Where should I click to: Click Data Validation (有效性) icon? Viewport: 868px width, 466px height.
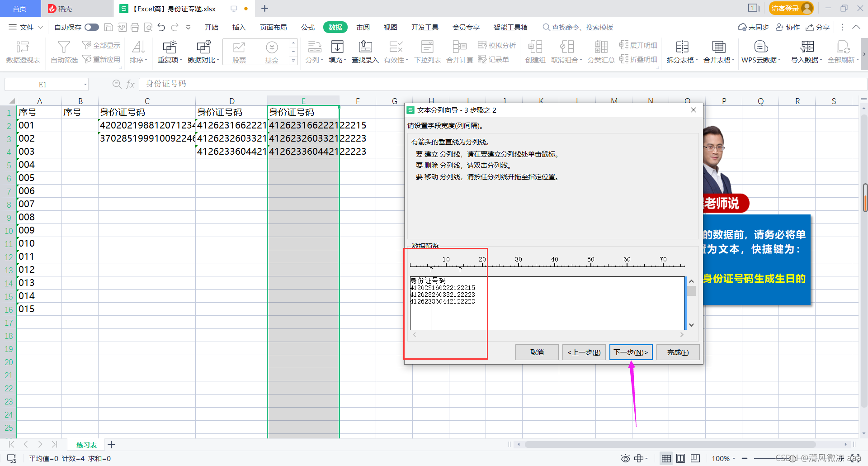click(x=396, y=47)
